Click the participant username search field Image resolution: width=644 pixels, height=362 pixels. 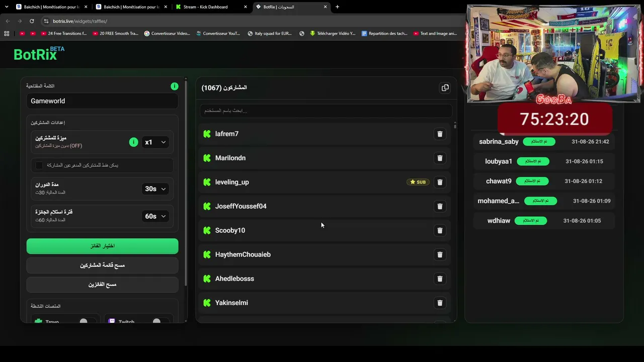pyautogui.click(x=326, y=111)
